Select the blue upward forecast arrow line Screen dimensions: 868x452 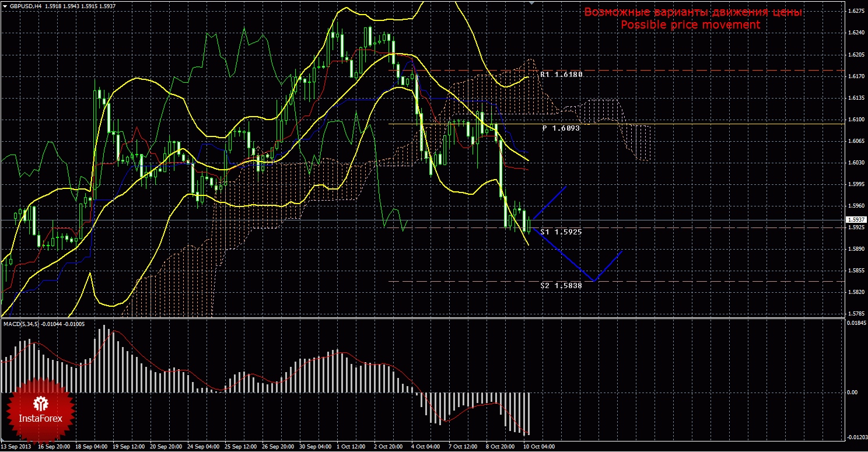tap(549, 203)
